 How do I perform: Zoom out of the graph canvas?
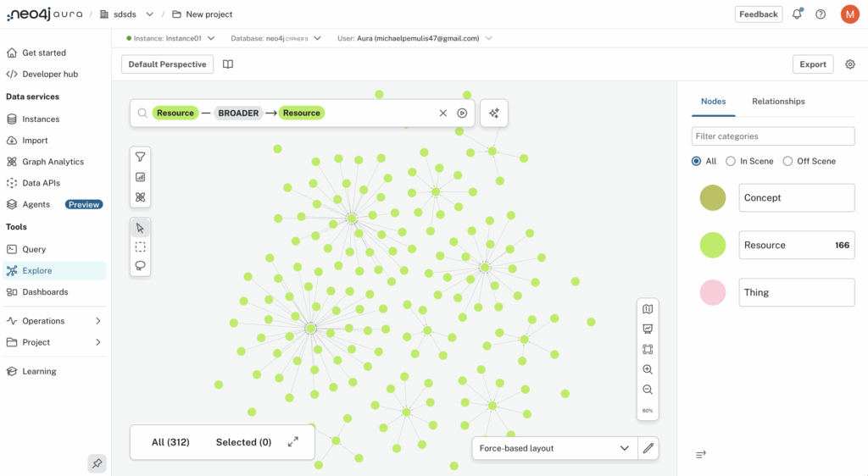click(648, 390)
